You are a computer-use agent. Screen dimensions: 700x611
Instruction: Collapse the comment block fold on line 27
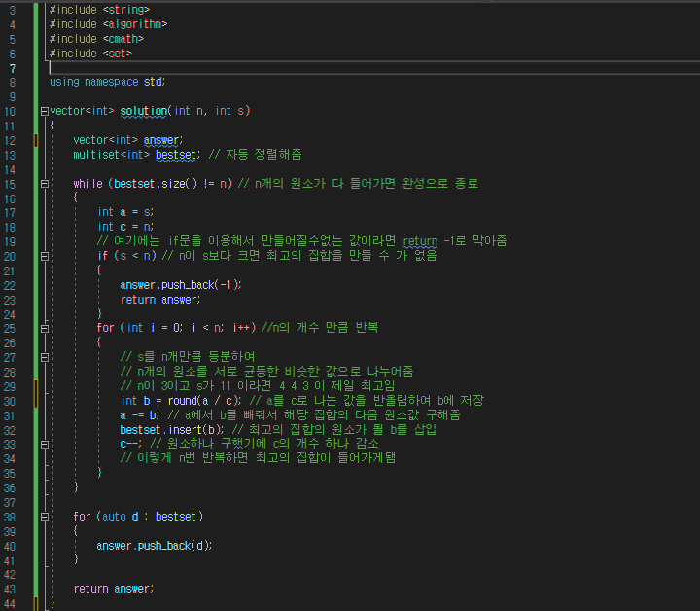(44, 357)
